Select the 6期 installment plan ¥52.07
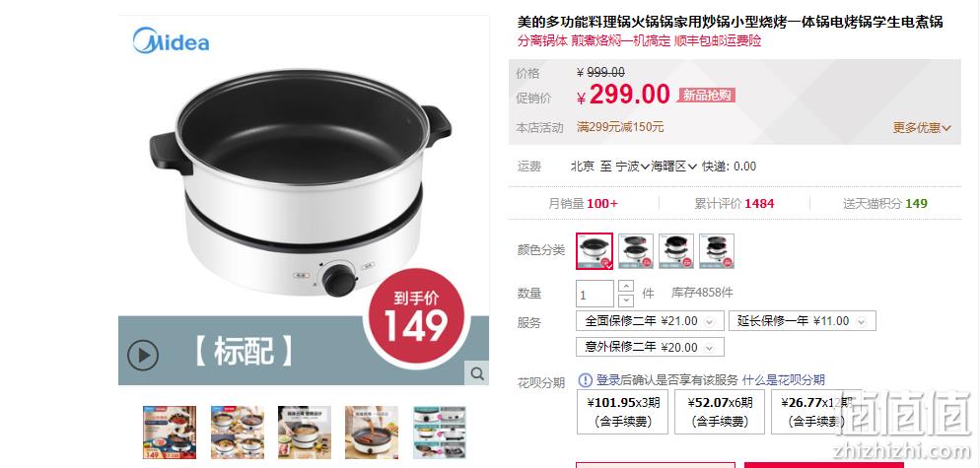The image size is (980, 468). pos(720,412)
